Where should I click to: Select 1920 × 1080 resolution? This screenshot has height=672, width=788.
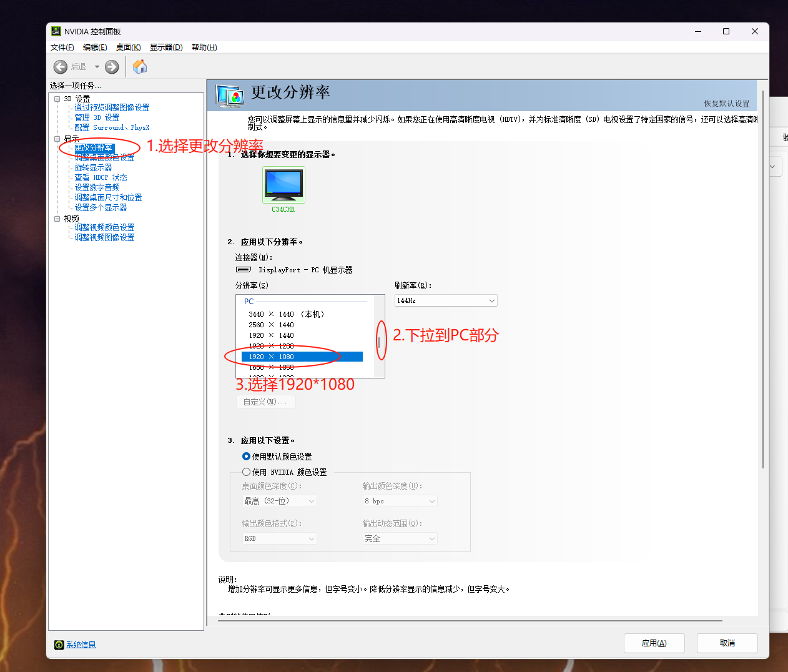click(x=302, y=357)
